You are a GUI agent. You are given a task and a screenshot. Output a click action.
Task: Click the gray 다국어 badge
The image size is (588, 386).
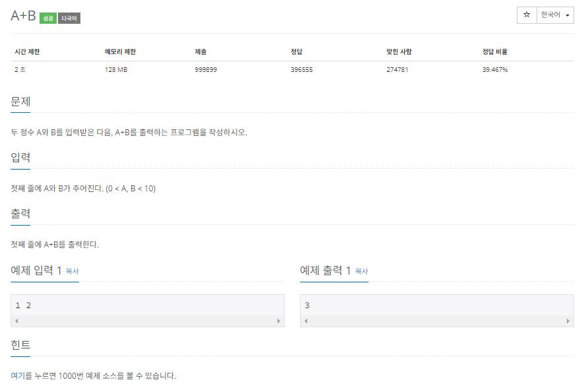tap(69, 18)
